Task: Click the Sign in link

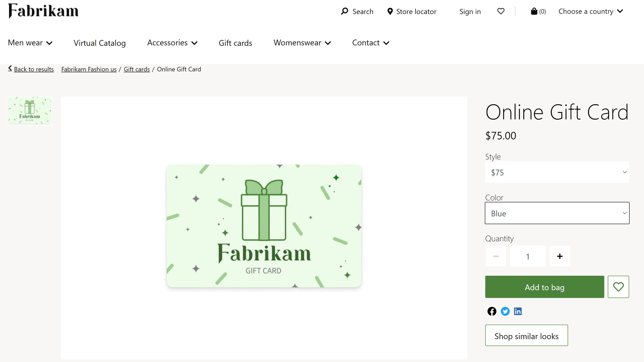Action: (x=470, y=11)
